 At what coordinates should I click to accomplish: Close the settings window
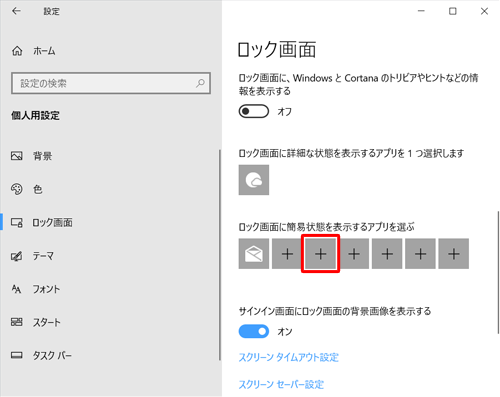(484, 11)
